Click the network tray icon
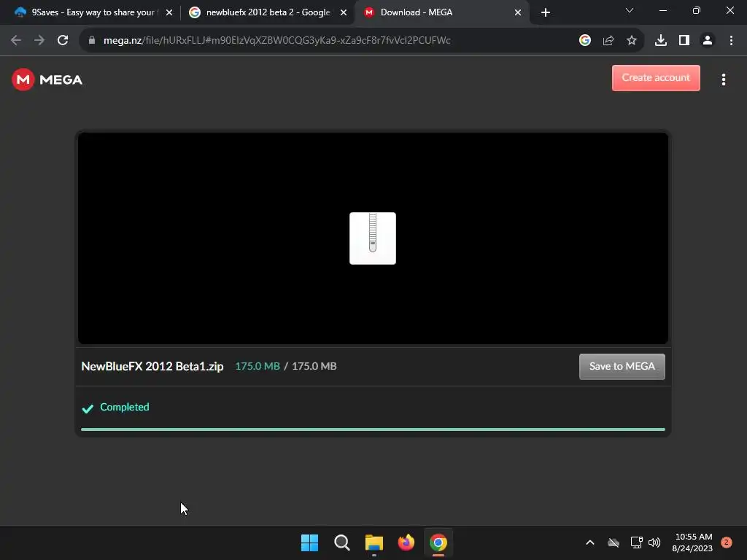Image resolution: width=747 pixels, height=560 pixels. 636,542
